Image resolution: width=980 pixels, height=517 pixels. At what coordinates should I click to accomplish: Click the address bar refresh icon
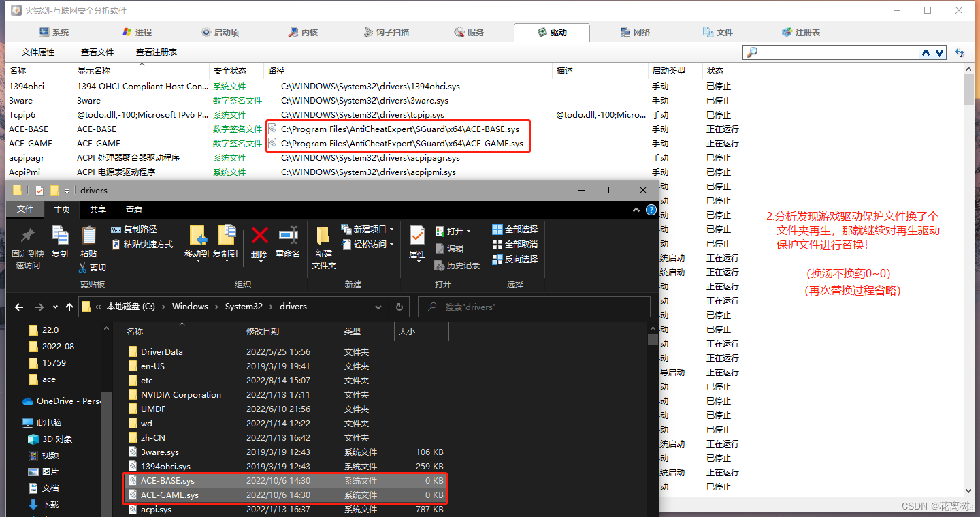click(399, 307)
